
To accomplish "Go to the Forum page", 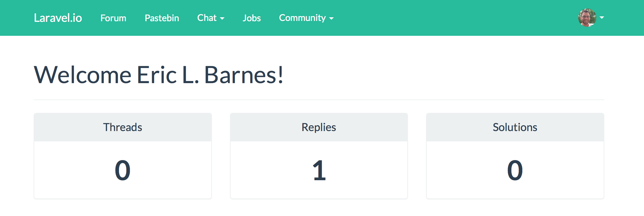I will 113,18.
